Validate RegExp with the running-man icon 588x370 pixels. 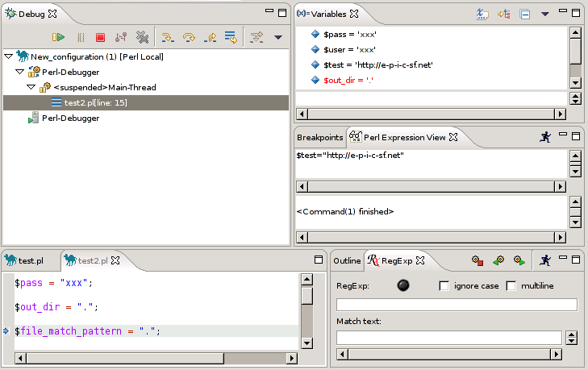[x=545, y=260]
